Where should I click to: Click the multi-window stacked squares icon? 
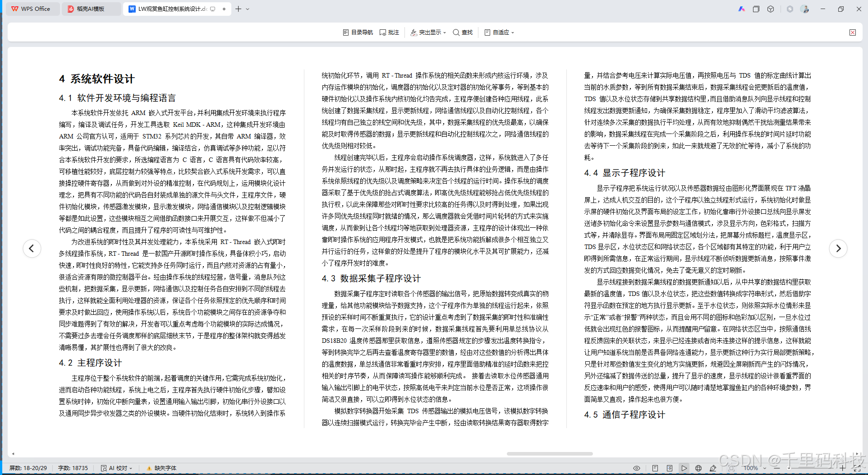(x=756, y=9)
